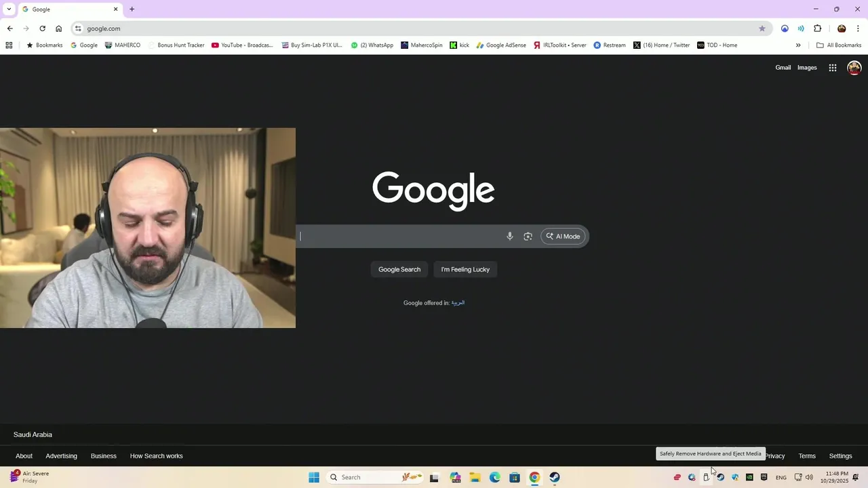Switch to Chrome in the taskbar

pyautogui.click(x=534, y=477)
